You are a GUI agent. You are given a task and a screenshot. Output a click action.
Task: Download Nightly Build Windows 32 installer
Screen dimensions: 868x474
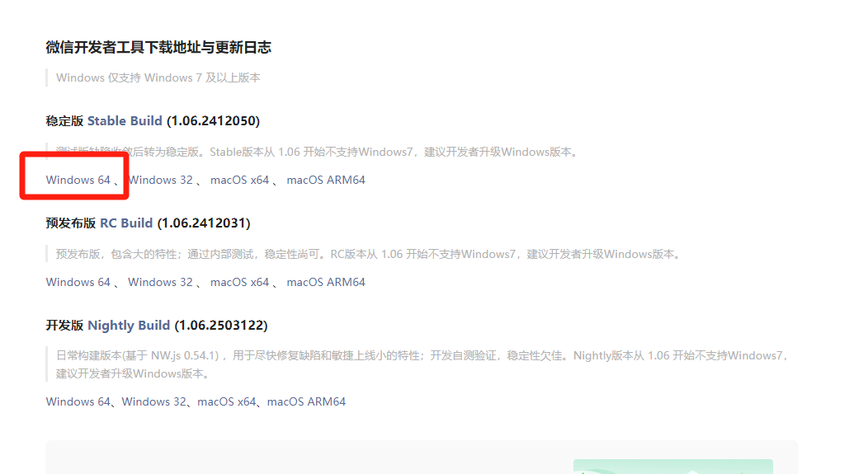pos(154,401)
